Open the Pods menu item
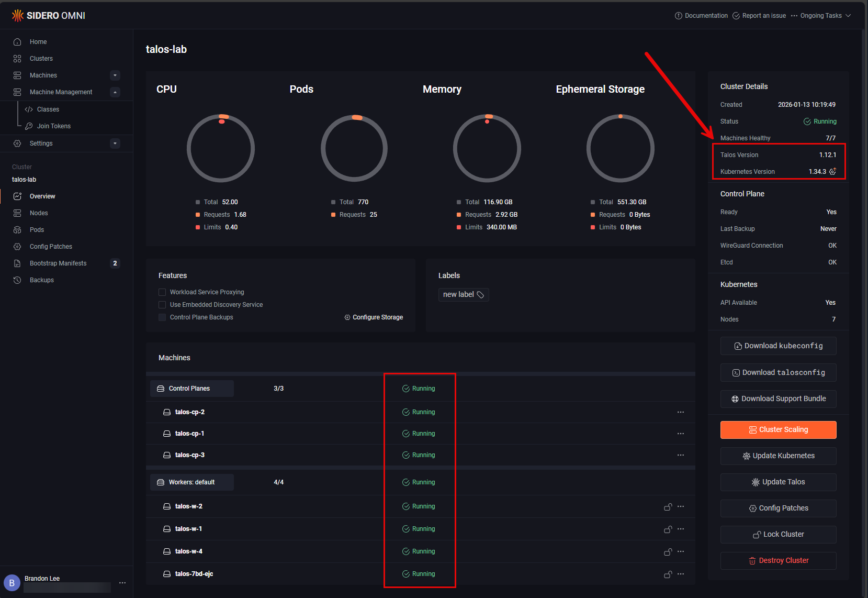This screenshot has width=868, height=598. coord(66,230)
